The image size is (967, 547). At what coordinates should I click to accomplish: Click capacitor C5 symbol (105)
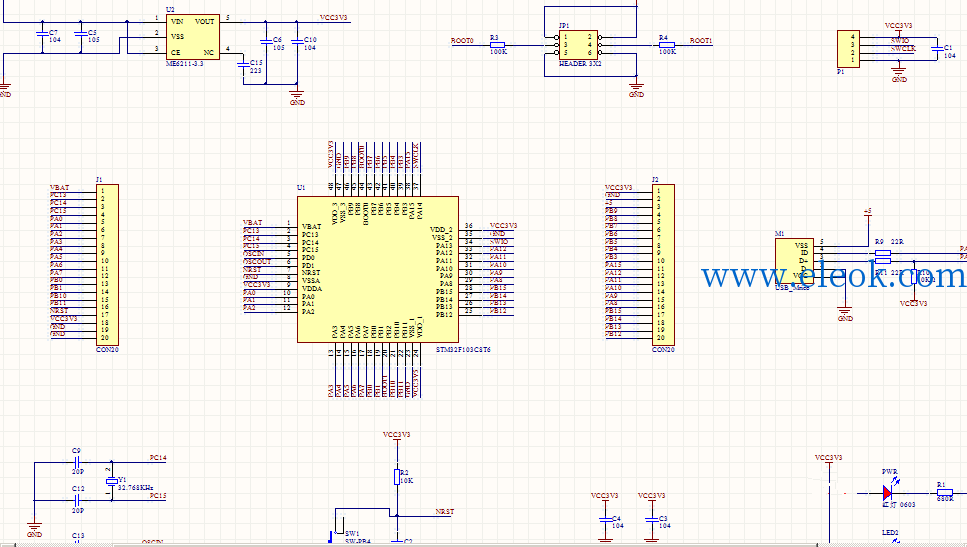pos(80,35)
